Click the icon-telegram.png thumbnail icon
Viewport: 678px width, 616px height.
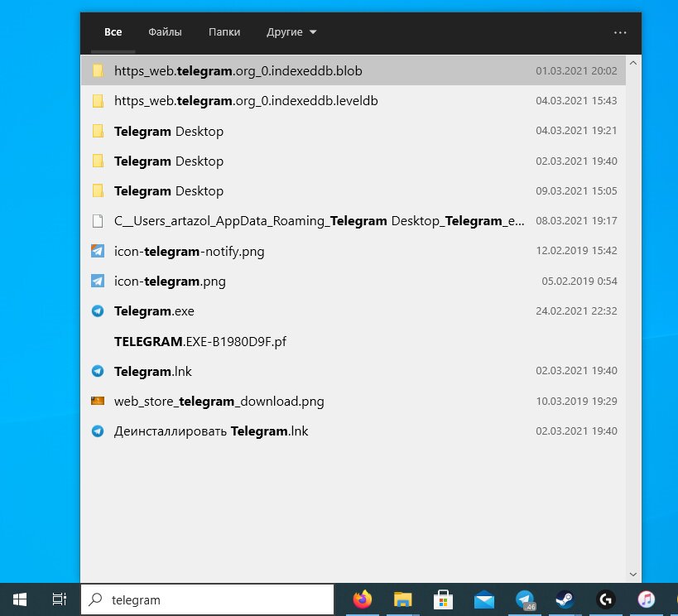click(98, 281)
